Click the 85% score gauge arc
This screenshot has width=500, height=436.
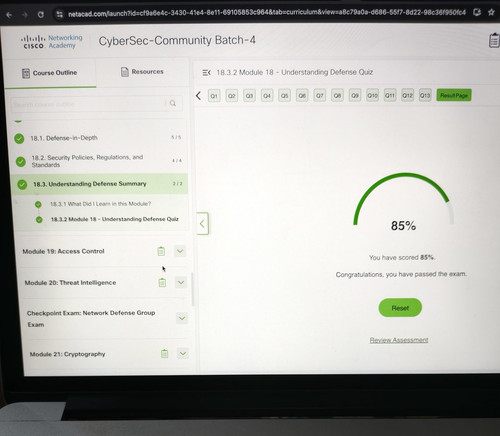coord(403,199)
